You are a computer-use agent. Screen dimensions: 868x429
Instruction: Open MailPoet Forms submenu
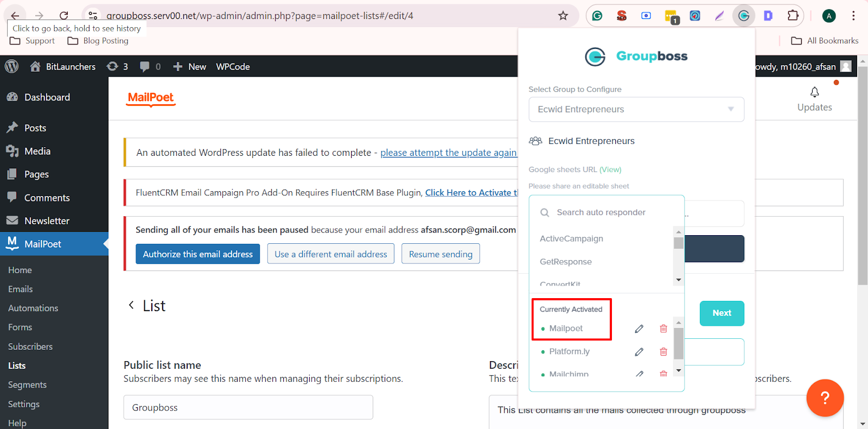(x=20, y=327)
